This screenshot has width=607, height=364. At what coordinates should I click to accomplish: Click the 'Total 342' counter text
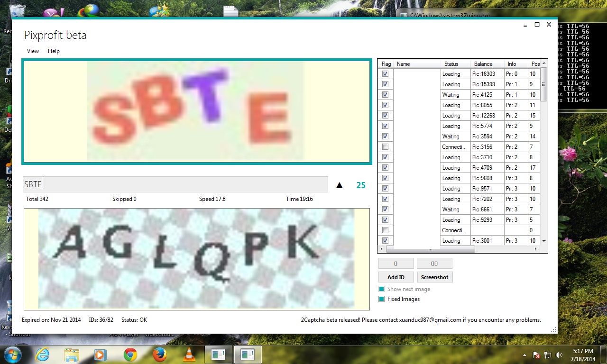(37, 199)
